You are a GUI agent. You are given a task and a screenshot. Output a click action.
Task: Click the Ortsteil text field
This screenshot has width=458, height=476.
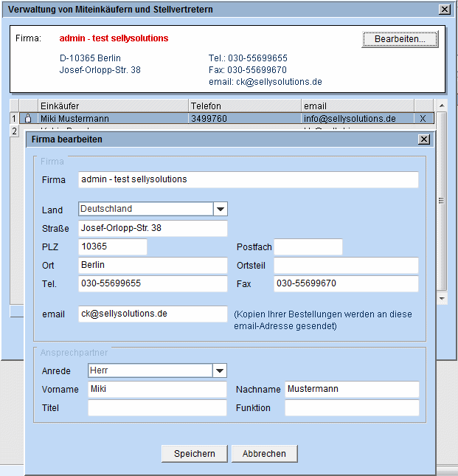[346, 265]
